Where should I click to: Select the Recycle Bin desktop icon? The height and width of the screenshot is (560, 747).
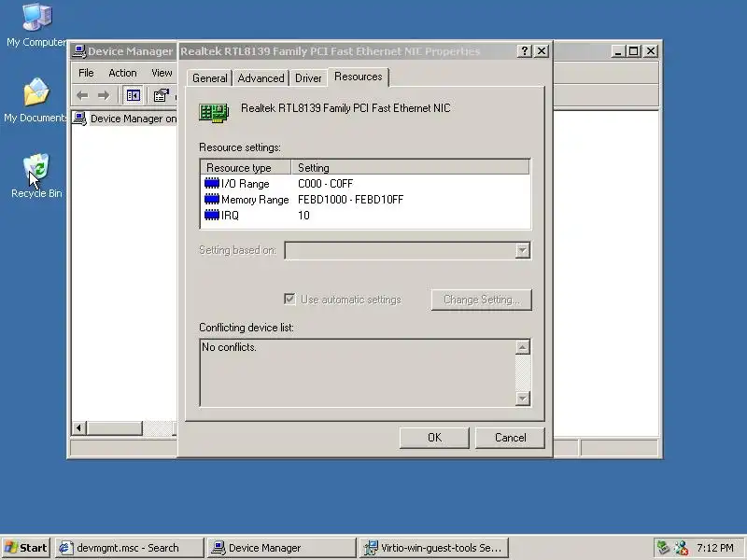(36, 175)
